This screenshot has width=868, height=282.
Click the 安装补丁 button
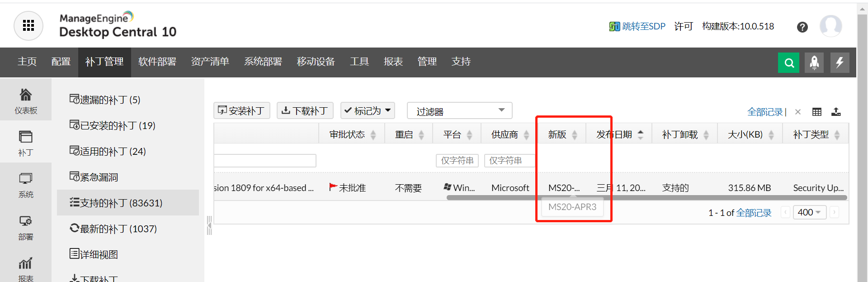(242, 110)
